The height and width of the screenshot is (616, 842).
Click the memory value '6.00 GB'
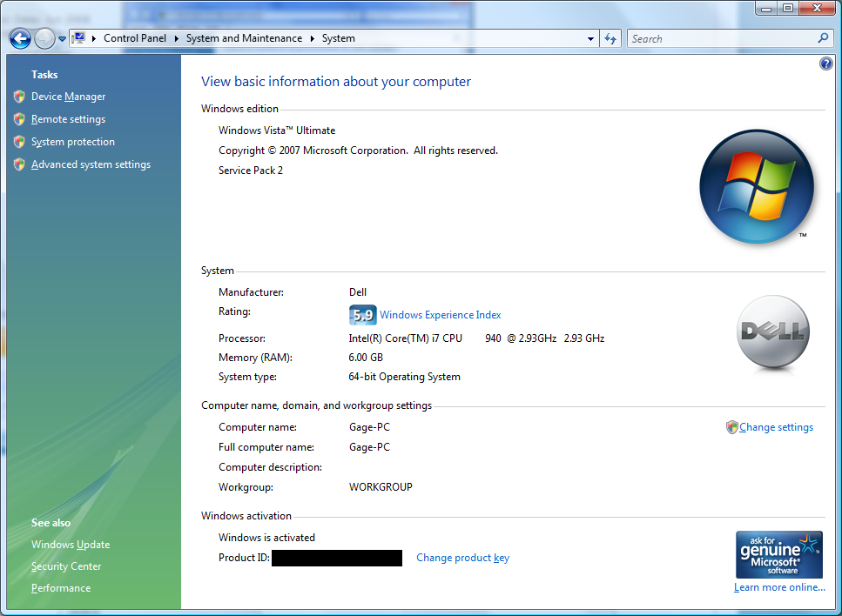click(x=366, y=358)
